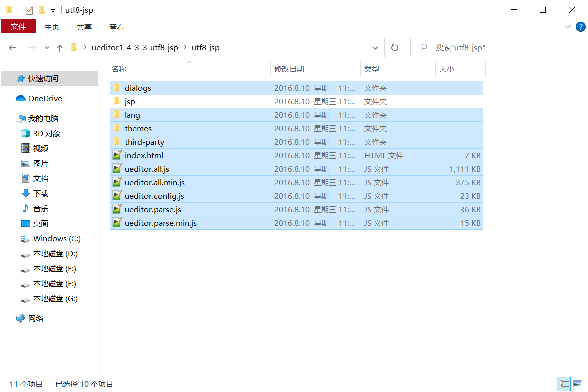
Task: Switch to the 查看 ribbon tab
Action: (x=116, y=27)
